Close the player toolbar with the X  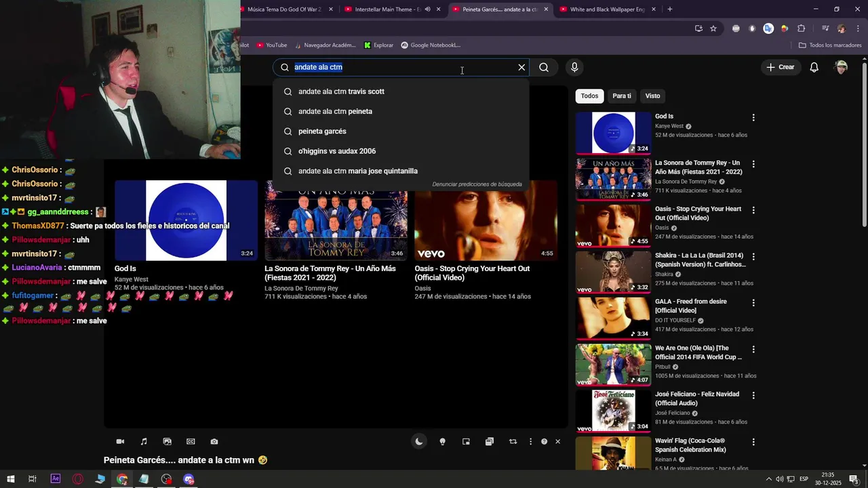click(557, 442)
